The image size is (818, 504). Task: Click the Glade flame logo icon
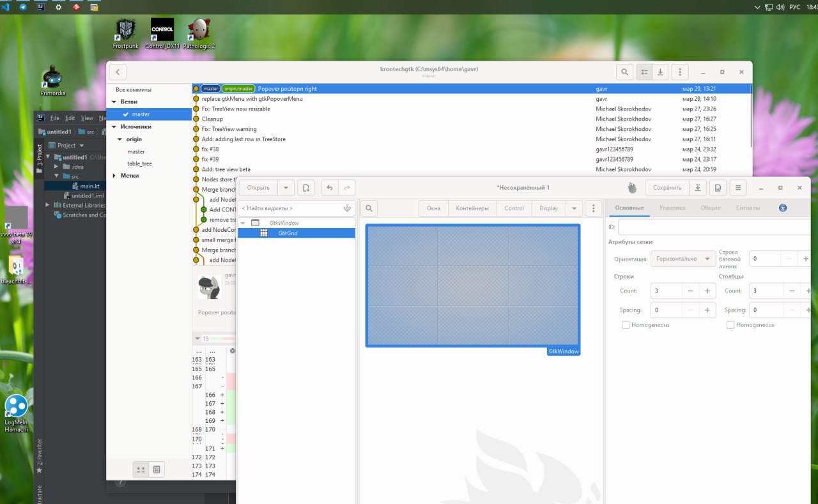(632, 188)
